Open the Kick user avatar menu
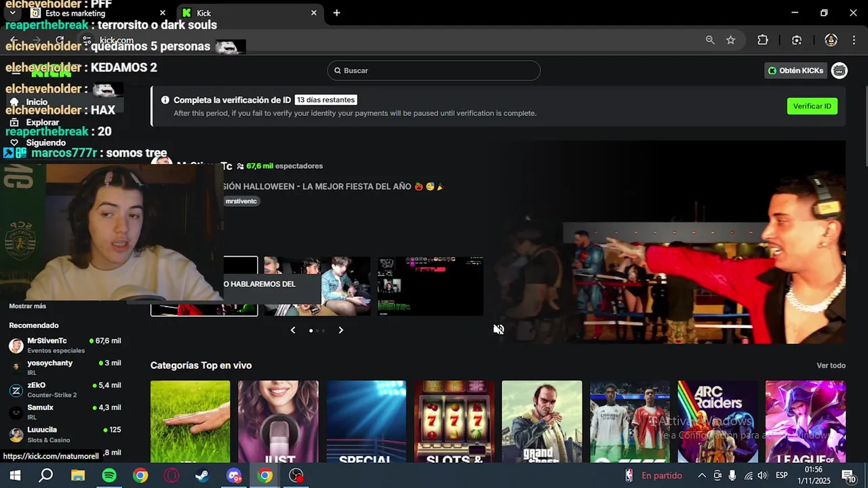The image size is (868, 488). pos(840,70)
